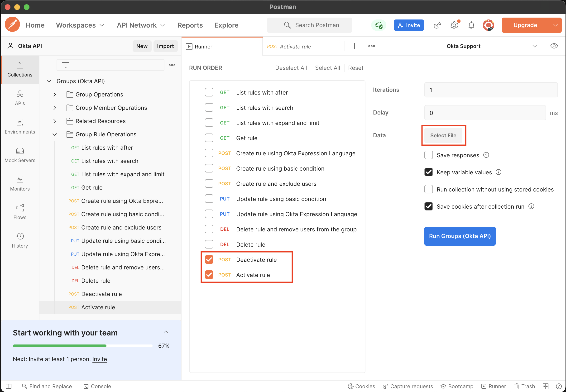Click the Invite button

click(x=409, y=25)
